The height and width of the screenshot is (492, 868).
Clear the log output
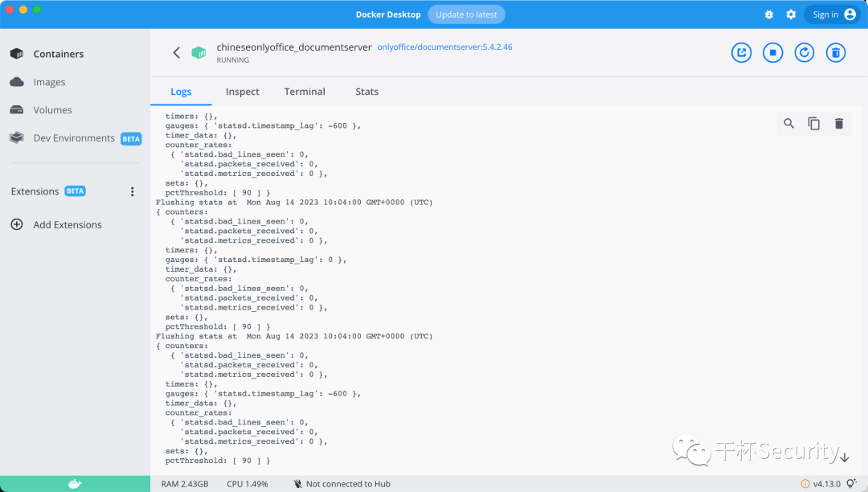838,124
